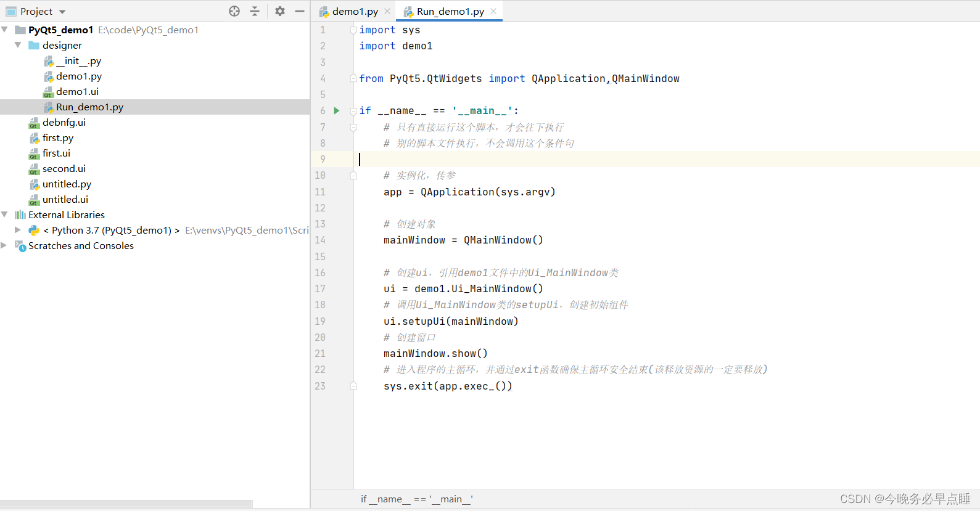Select the untitled.py file icon
The image size is (980, 511).
(x=35, y=184)
